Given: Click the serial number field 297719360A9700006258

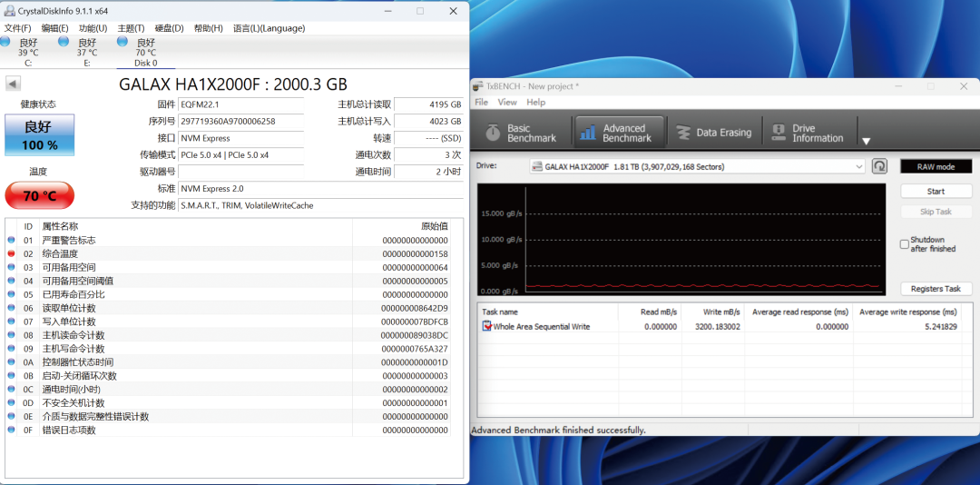Looking at the screenshot, I should click(x=241, y=121).
